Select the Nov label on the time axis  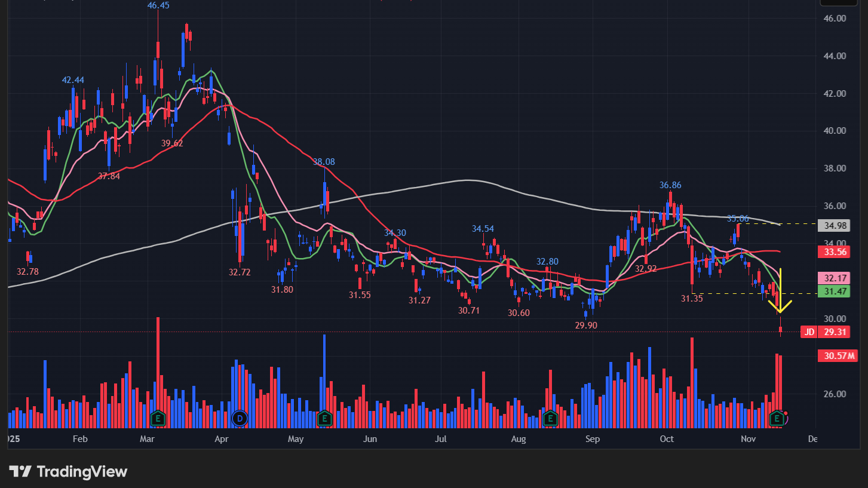[x=747, y=439]
